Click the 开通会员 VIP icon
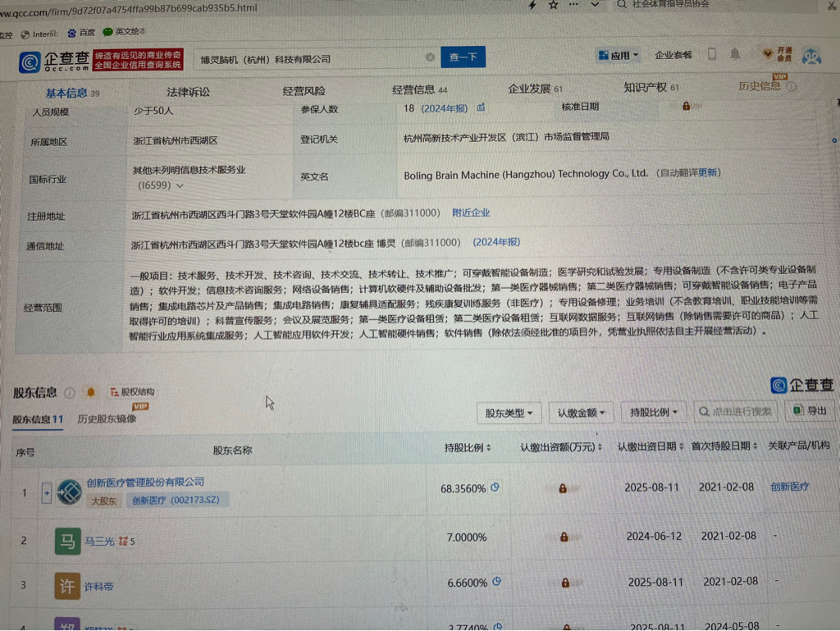 [x=777, y=53]
